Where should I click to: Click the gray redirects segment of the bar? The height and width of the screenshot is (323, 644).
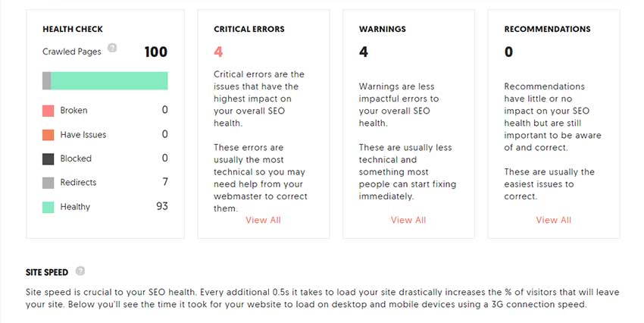(46, 80)
